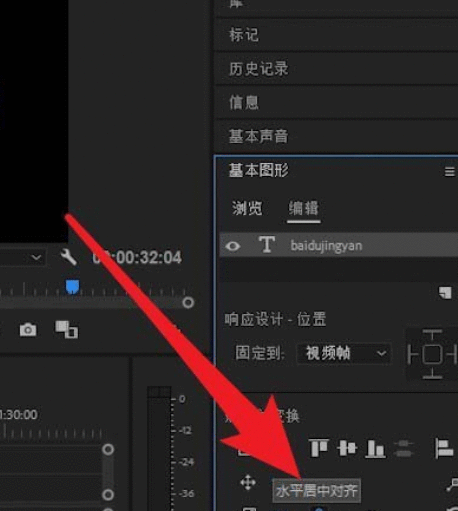Click the greyed distribute vertically icon

pyautogui.click(x=403, y=448)
